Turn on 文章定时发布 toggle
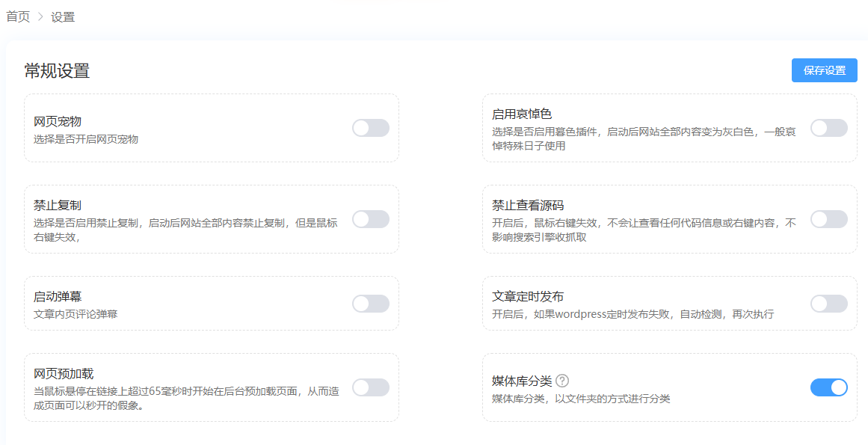Image resolution: width=868 pixels, height=445 pixels. tap(829, 304)
